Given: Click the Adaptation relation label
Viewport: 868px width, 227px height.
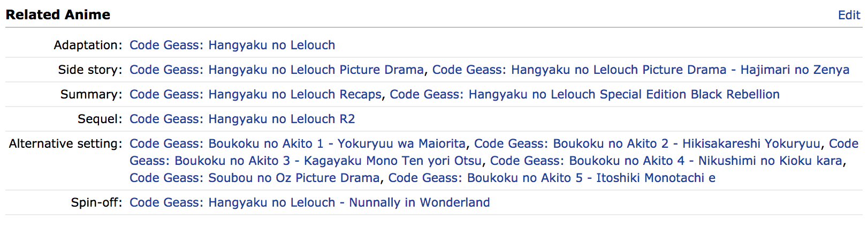Looking at the screenshot, I should (88, 45).
